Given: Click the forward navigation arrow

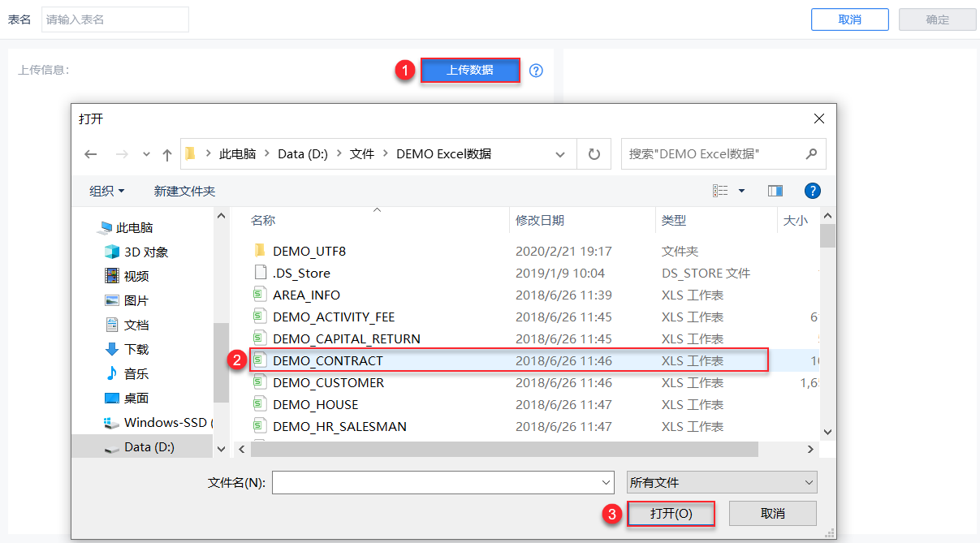Looking at the screenshot, I should tap(122, 154).
